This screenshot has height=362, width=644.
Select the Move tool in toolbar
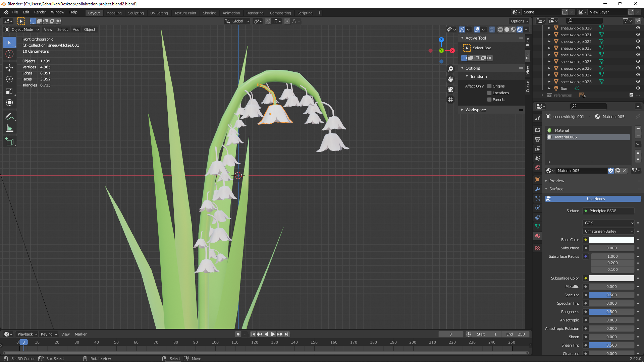coord(9,68)
